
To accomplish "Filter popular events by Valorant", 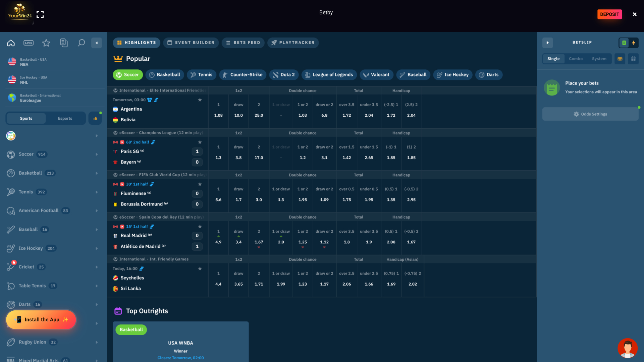I will 376,75.
